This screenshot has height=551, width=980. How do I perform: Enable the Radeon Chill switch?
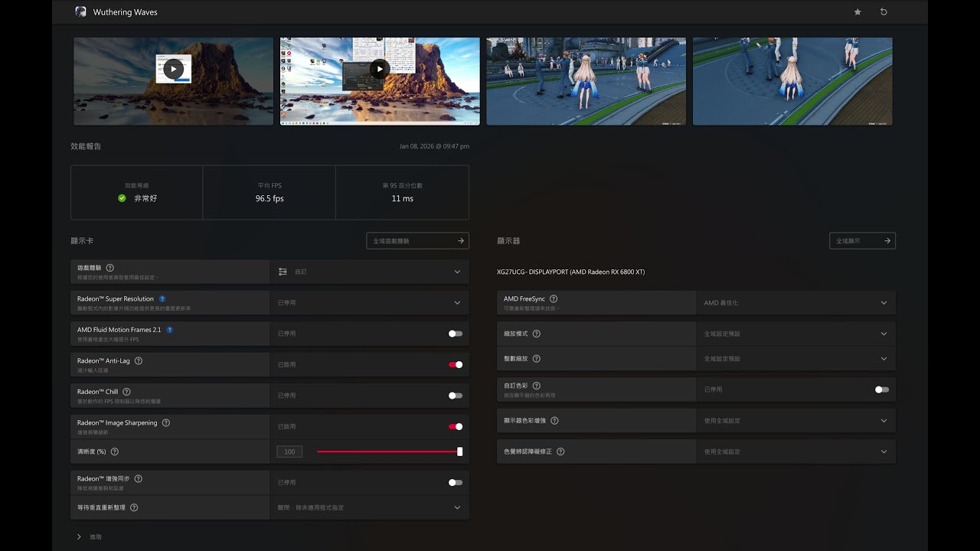[x=456, y=396]
